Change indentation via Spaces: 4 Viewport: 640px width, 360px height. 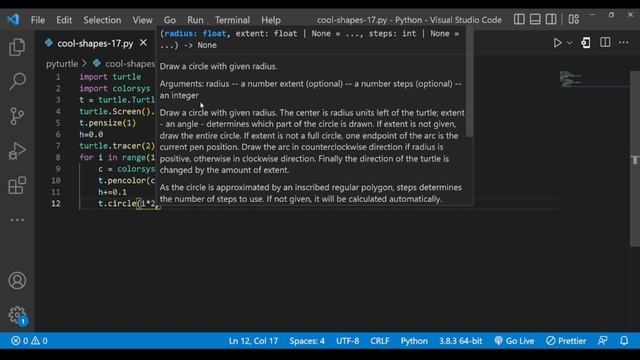click(x=307, y=341)
